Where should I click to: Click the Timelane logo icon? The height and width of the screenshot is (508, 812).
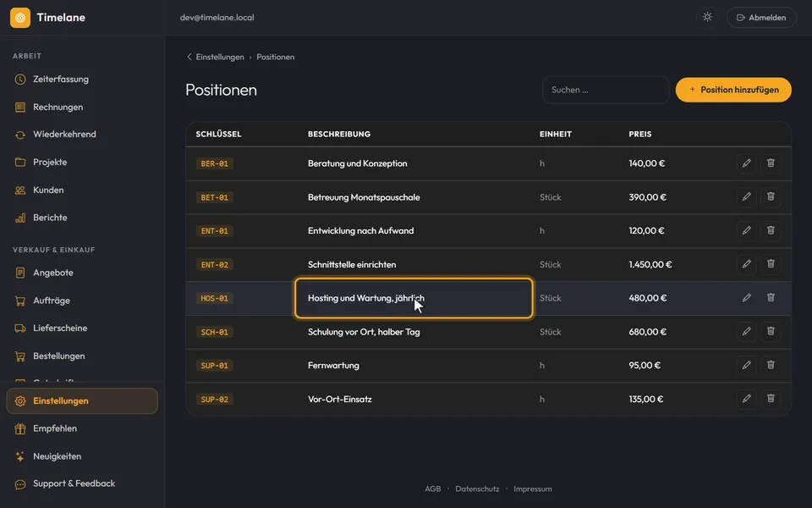[x=20, y=18]
